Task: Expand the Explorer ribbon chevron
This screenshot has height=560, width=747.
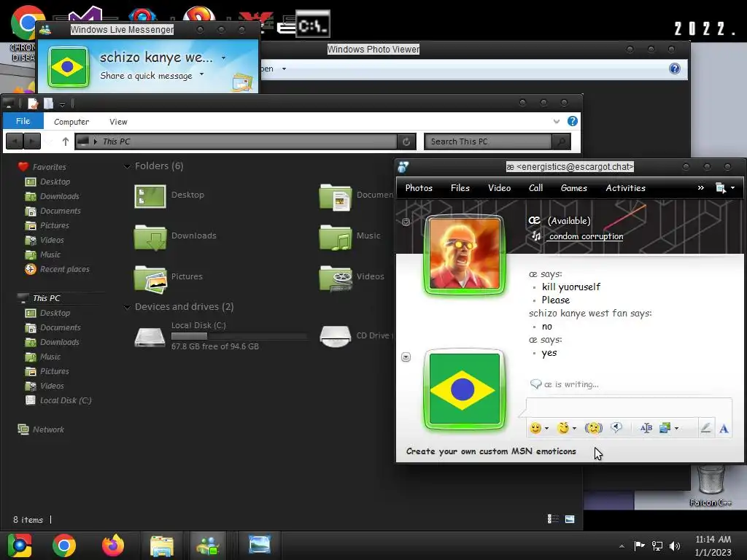Action: click(x=557, y=122)
